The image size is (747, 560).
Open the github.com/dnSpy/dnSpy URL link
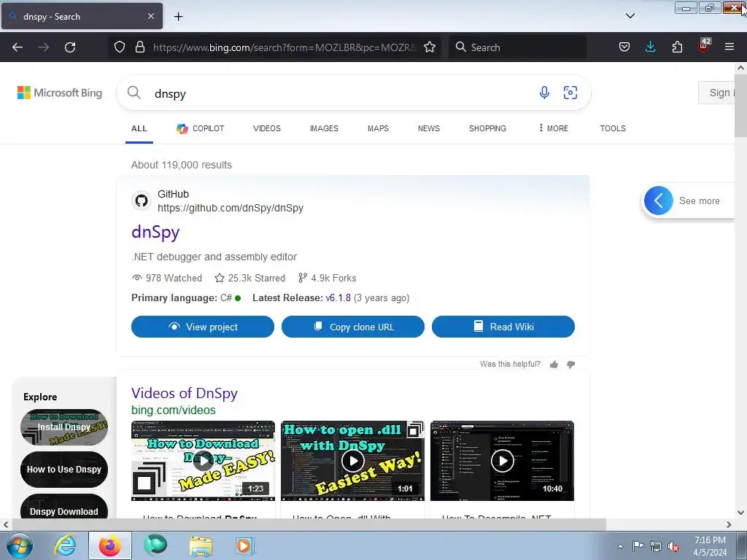pos(231,208)
